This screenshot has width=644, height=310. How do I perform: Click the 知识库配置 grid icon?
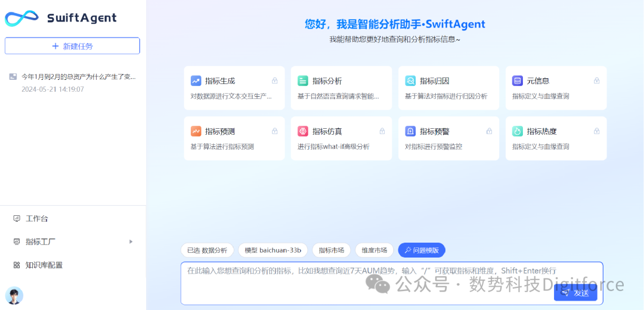(x=17, y=265)
